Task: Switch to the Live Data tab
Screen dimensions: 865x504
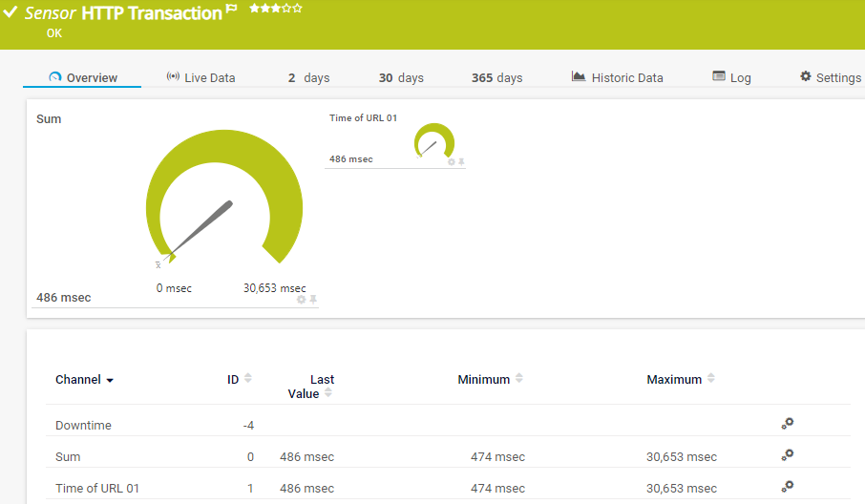Action: (200, 77)
